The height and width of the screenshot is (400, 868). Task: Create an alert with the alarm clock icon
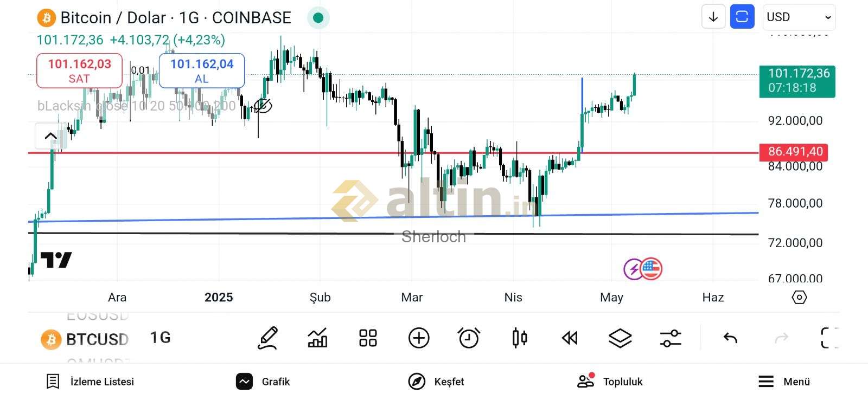[469, 338]
